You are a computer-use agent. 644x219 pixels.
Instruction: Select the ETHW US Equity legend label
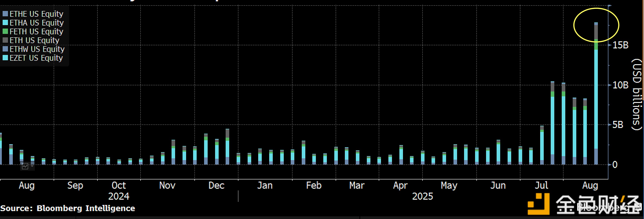(37, 49)
